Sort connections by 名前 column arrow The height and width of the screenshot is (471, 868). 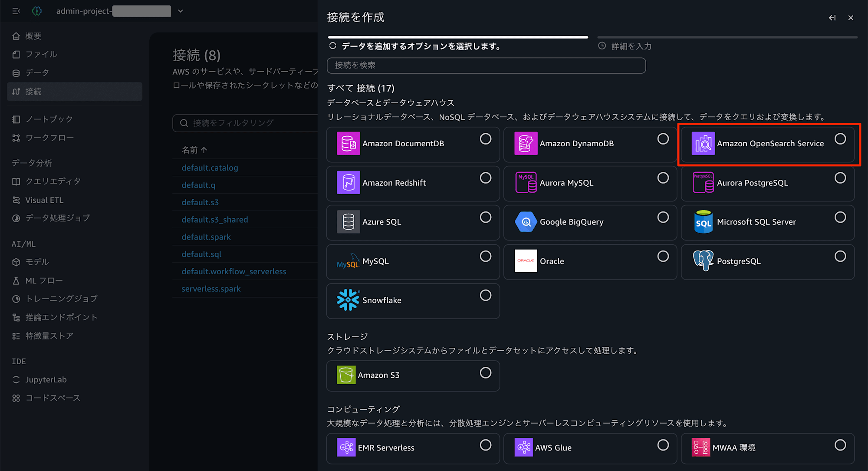click(204, 150)
